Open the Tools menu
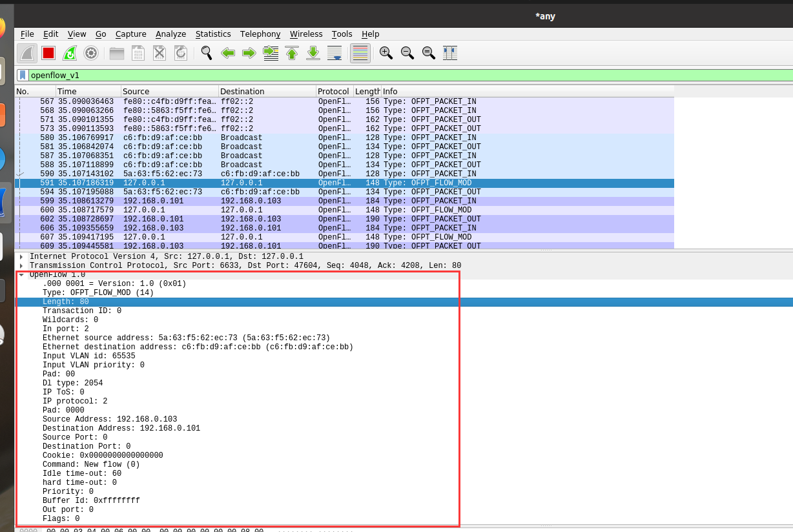The width and height of the screenshot is (793, 532). 342,34
